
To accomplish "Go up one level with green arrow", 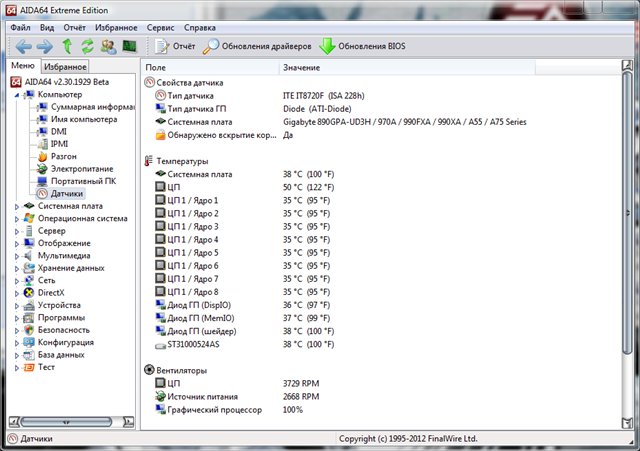I will pyautogui.click(x=67, y=47).
